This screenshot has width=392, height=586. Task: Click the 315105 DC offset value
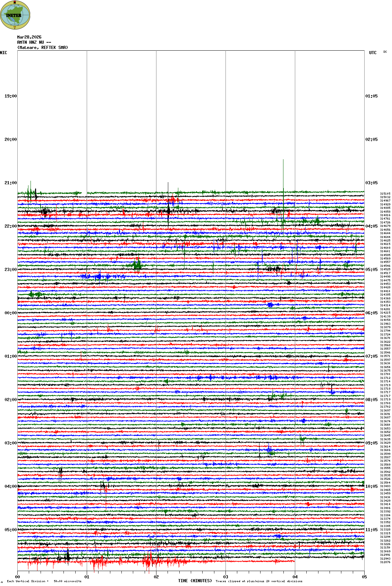click(x=385, y=194)
